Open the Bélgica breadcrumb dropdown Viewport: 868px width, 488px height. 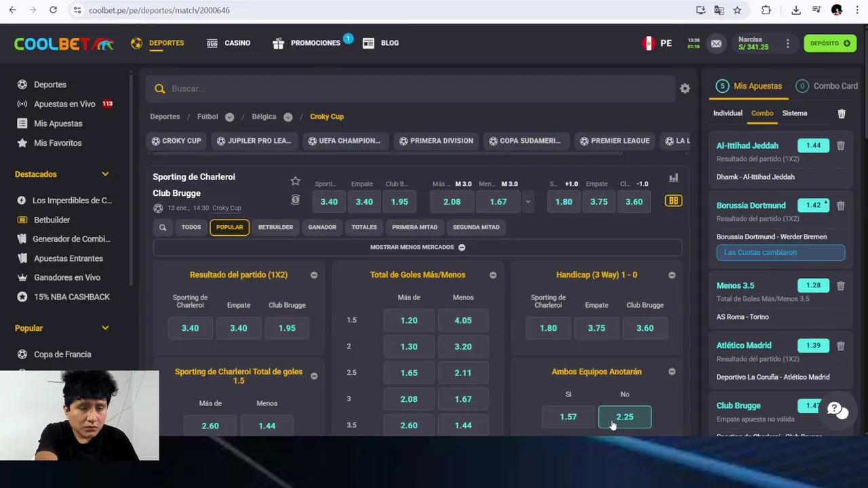[288, 117]
